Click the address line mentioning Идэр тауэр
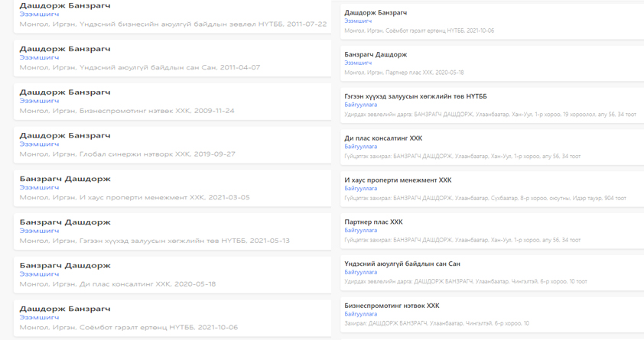Viewport: 644px width, 340px height. pyautogui.click(x=485, y=198)
